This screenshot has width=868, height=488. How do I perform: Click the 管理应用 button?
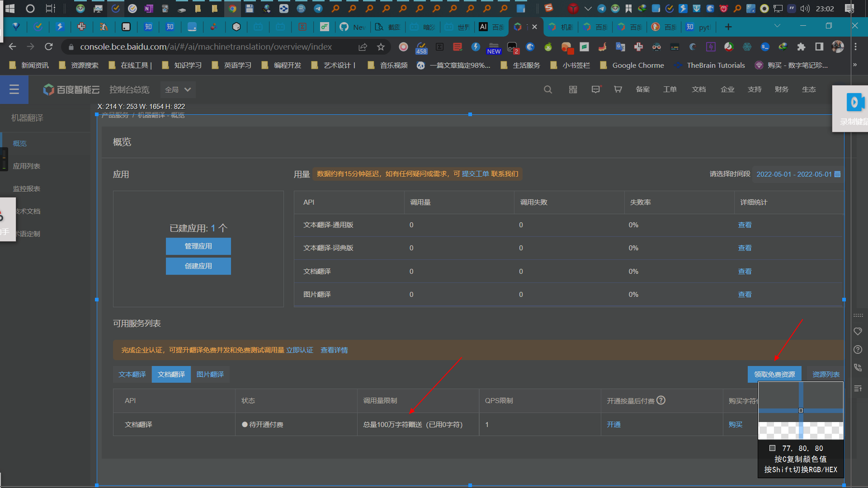tap(198, 246)
